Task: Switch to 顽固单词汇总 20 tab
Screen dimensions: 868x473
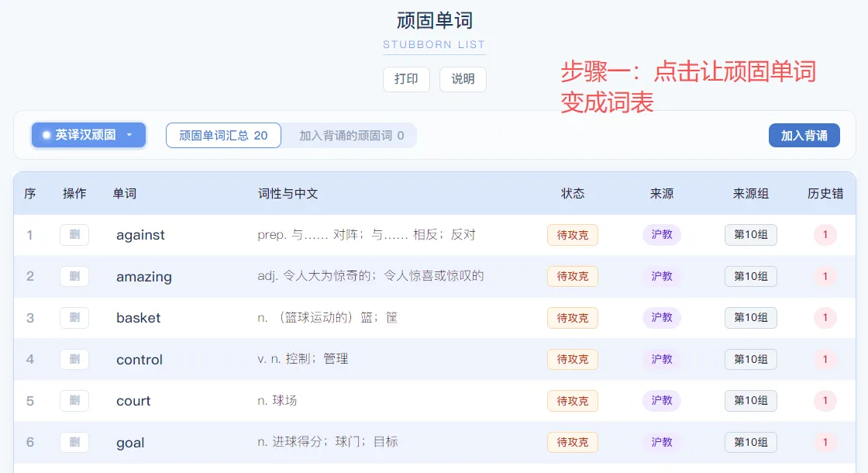Action: (x=224, y=136)
